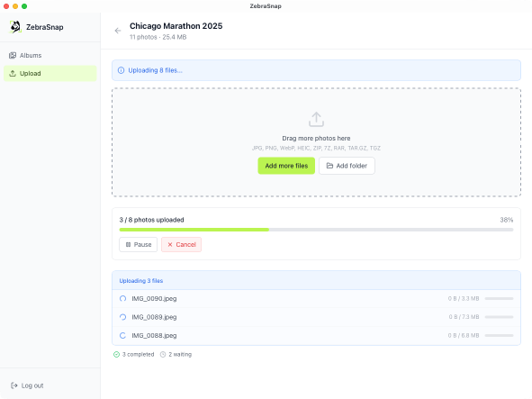Click the info icon in uploading banner
The height and width of the screenshot is (399, 532).
click(x=121, y=70)
